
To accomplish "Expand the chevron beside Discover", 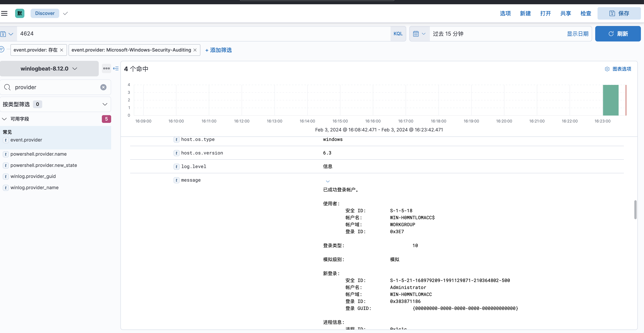I will coord(65,13).
